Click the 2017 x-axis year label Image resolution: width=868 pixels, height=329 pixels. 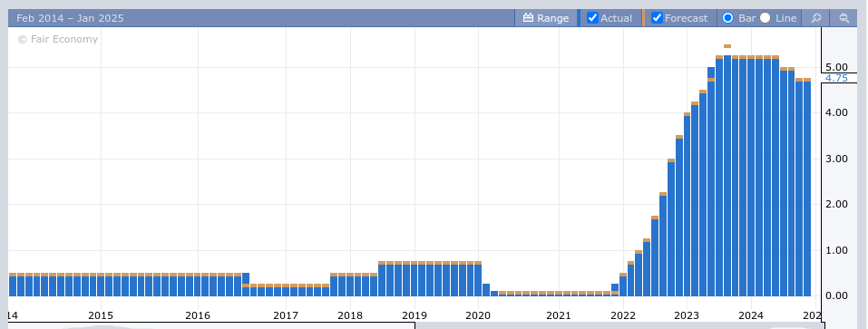(x=286, y=315)
